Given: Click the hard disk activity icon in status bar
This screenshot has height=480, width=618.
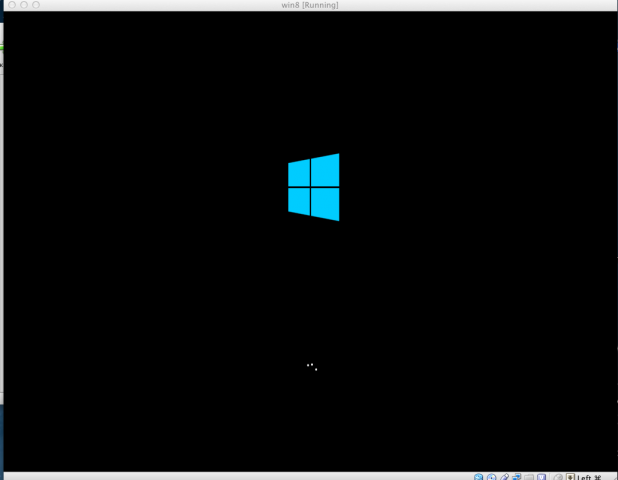Looking at the screenshot, I should point(478,477).
